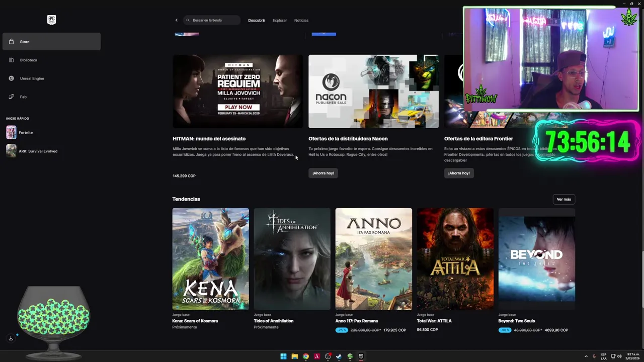The width and height of the screenshot is (644, 362).
Task: Click the -90% discount badge on Beyond
Action: pyautogui.click(x=505, y=330)
